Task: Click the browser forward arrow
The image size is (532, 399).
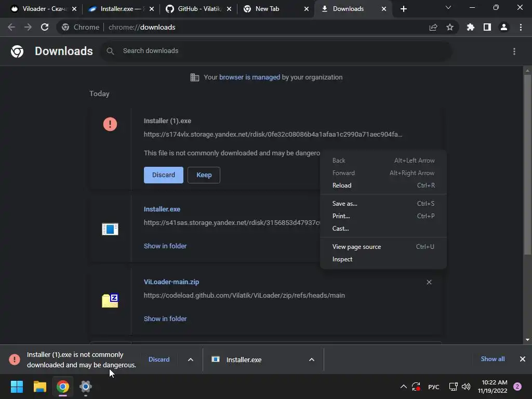Action: point(28,27)
